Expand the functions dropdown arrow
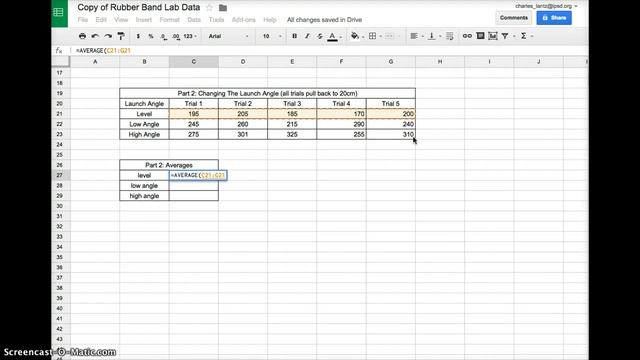Image resolution: width=640 pixels, height=360 pixels. [532, 36]
